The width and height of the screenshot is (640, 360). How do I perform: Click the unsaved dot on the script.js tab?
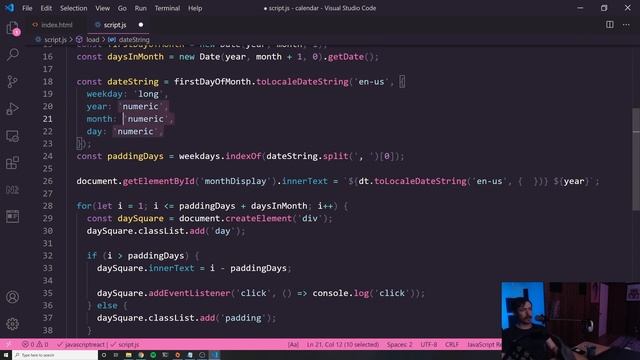click(141, 25)
